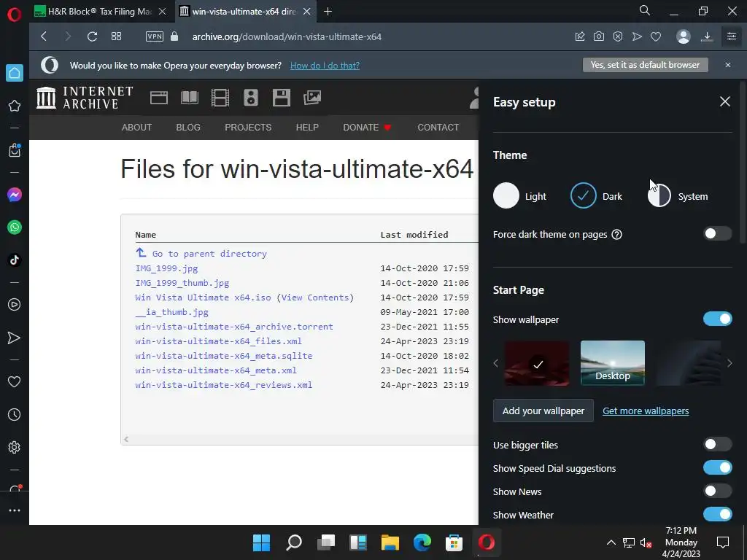This screenshot has height=560, width=747.
Task: Open Get more wallpapers link
Action: pos(646,411)
